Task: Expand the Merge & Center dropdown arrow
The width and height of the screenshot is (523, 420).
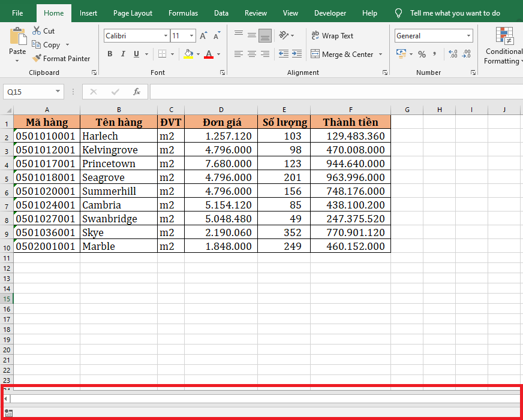Action: [380, 55]
